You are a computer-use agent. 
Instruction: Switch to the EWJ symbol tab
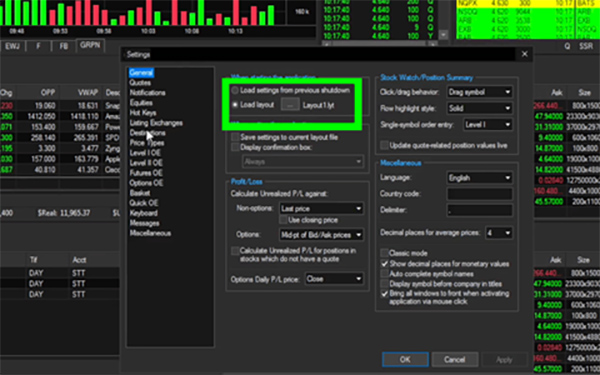[13, 46]
